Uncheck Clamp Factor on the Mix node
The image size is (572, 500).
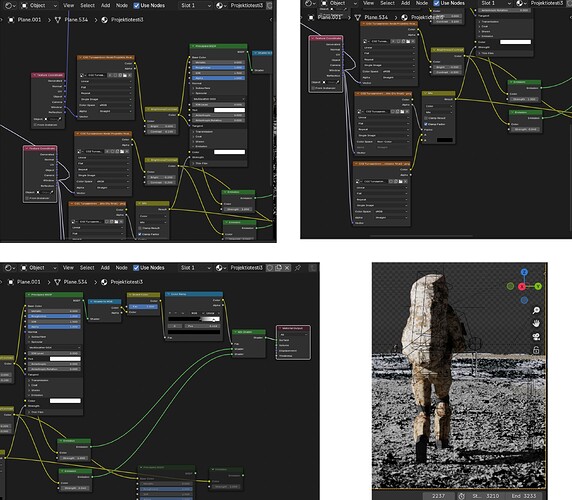426,124
